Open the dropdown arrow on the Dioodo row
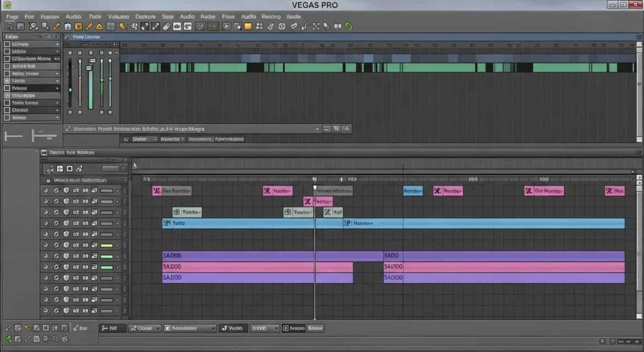Screen dimensions: 644x352 tap(57, 110)
